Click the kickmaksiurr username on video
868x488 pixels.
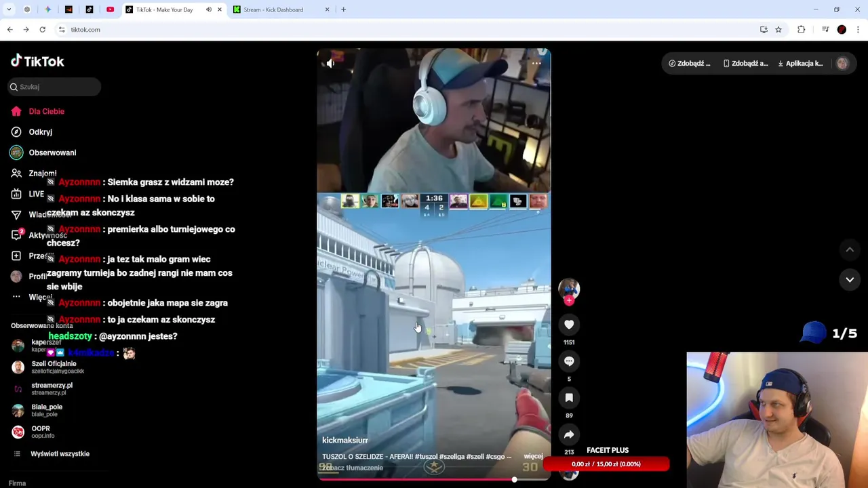[345, 441]
